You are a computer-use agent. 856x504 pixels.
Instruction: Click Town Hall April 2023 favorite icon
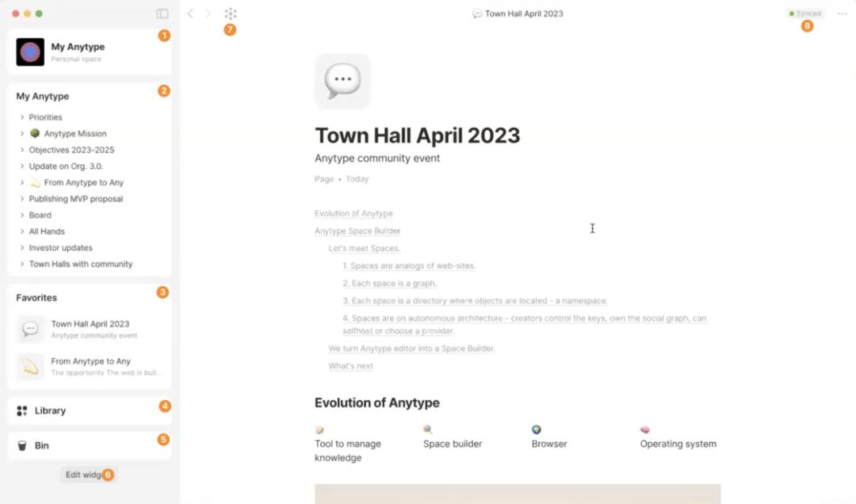coord(30,329)
